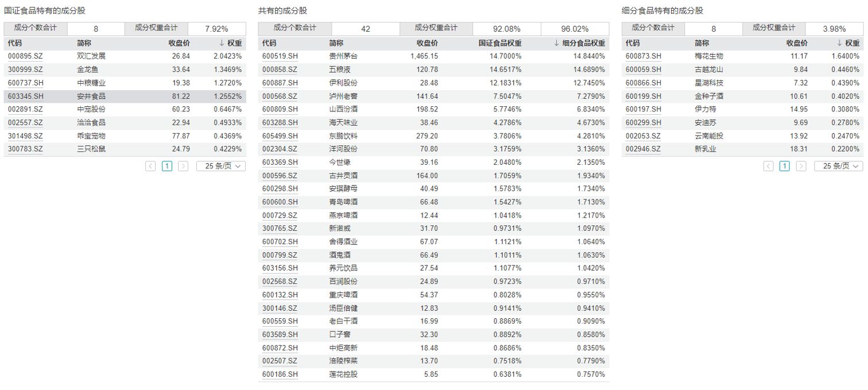Viewport: 868px width, 390px height.
Task: Go to previous page in left table
Action: 150,166
